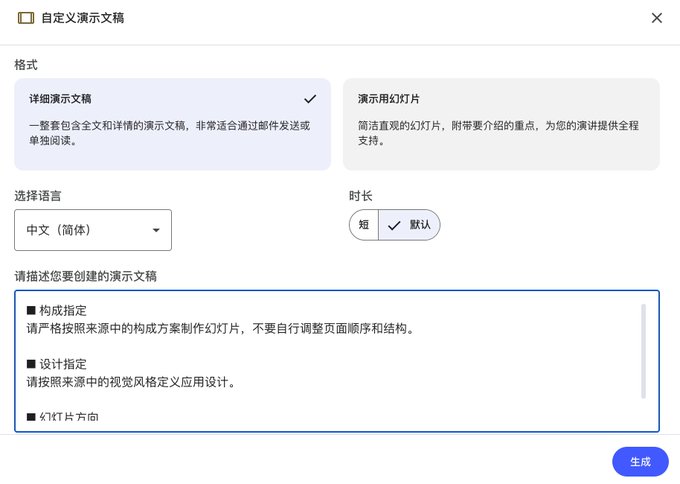Click the language dropdown arrow

[x=156, y=230]
